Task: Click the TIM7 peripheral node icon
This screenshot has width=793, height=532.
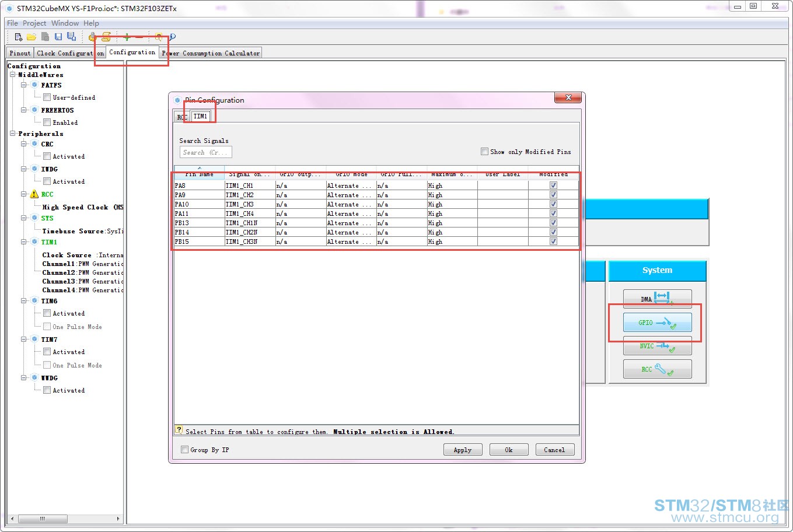Action: (x=34, y=339)
